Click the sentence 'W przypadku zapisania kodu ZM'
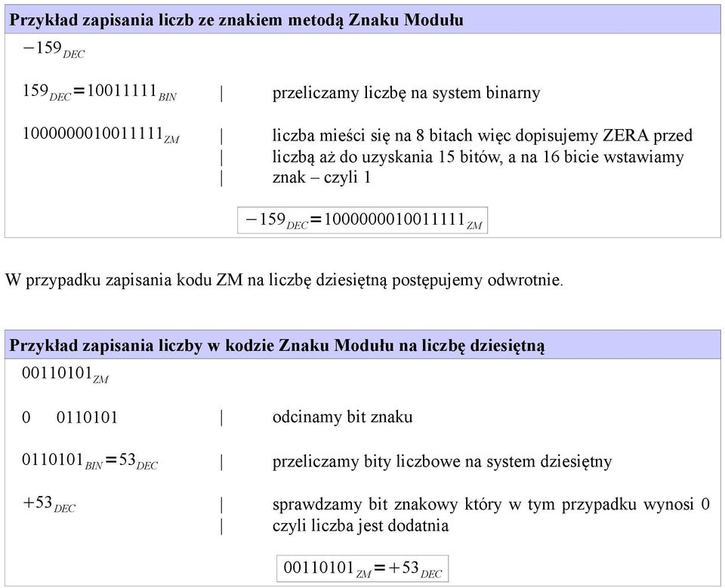The image size is (725, 588). (284, 280)
